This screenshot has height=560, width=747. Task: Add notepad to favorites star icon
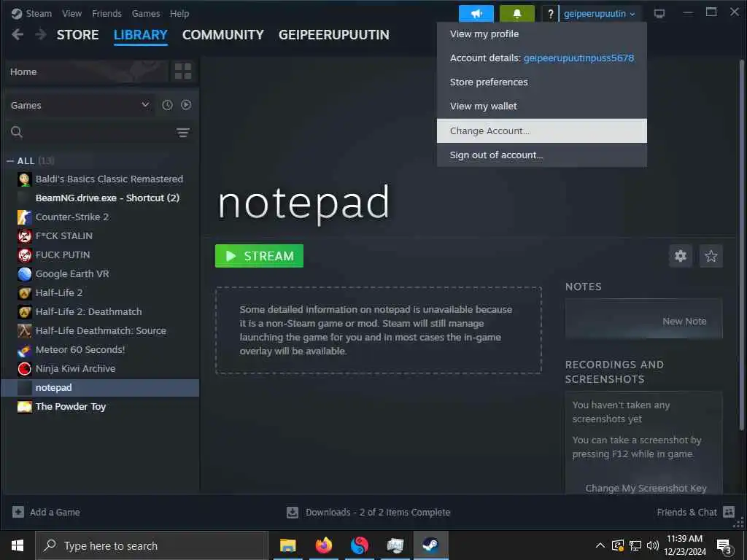(x=711, y=256)
